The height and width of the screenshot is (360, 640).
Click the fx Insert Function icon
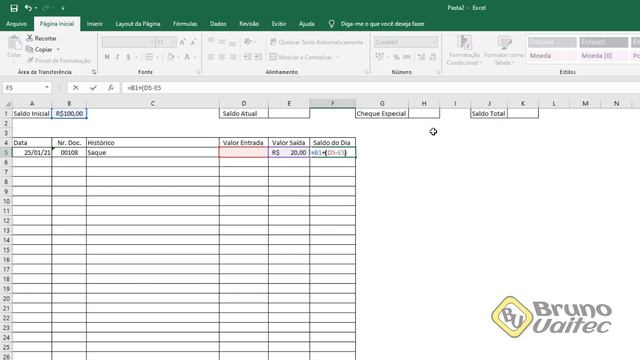click(111, 88)
